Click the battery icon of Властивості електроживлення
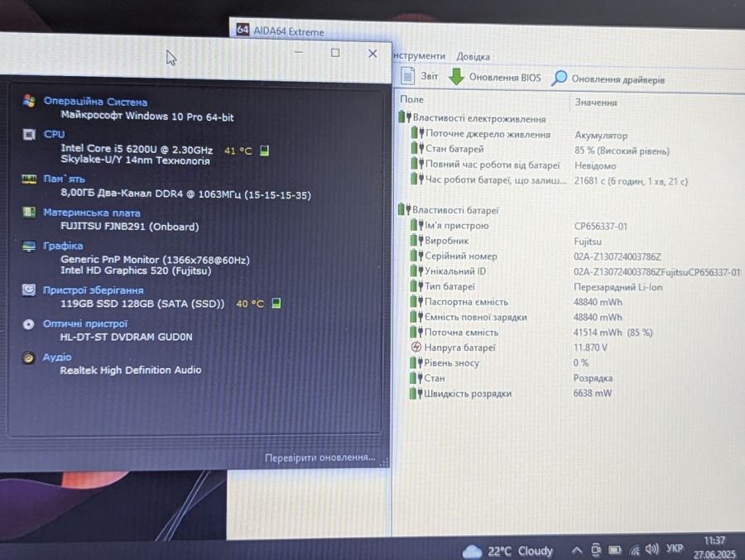This screenshot has width=745, height=560. tap(404, 117)
